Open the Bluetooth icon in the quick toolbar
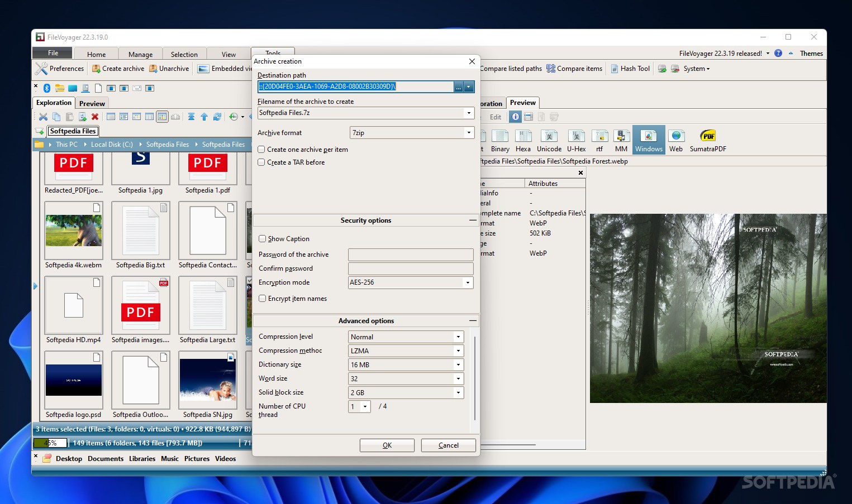 tap(47, 88)
